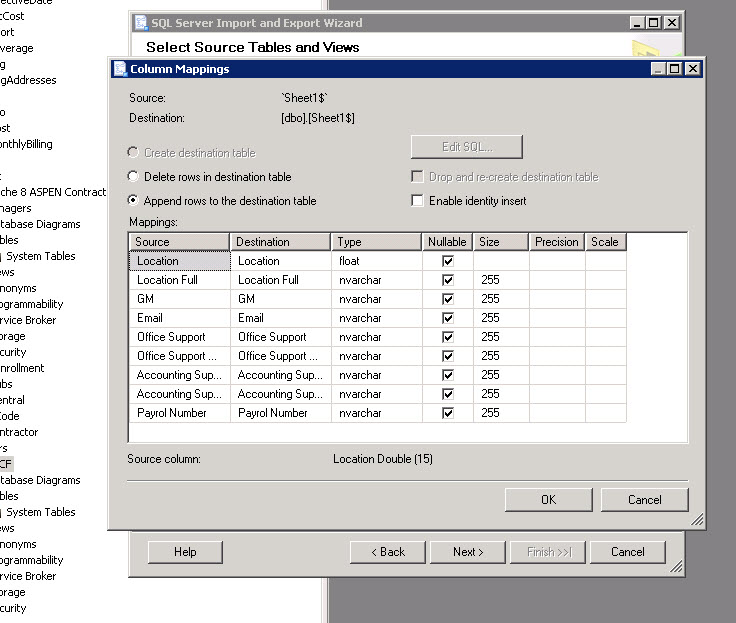This screenshot has width=736, height=623.
Task: Uncheck Nullable for the Email row
Action: coord(448,318)
